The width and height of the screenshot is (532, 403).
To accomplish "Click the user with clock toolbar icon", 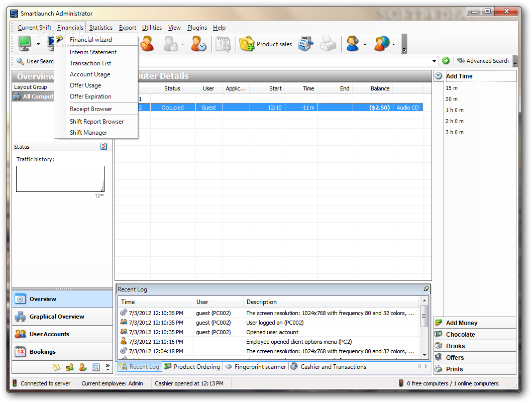I will pos(198,43).
